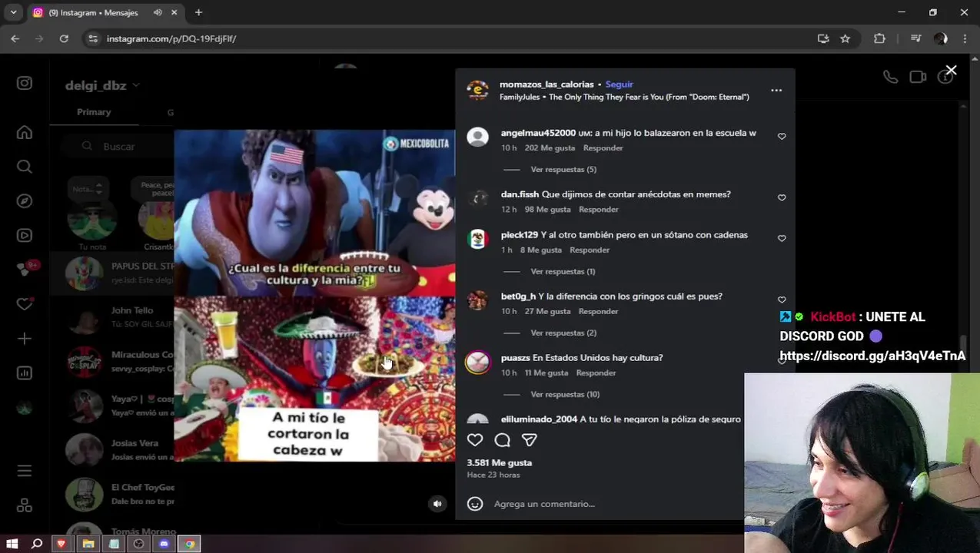
Task: Toggle the video mute speaker button
Action: coord(437,504)
